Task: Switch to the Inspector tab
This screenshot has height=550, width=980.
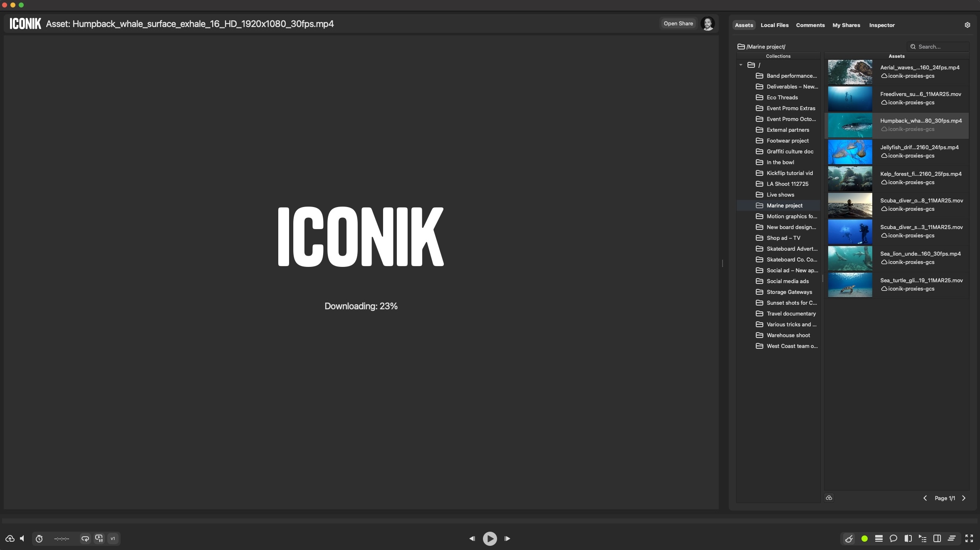Action: [x=881, y=25]
